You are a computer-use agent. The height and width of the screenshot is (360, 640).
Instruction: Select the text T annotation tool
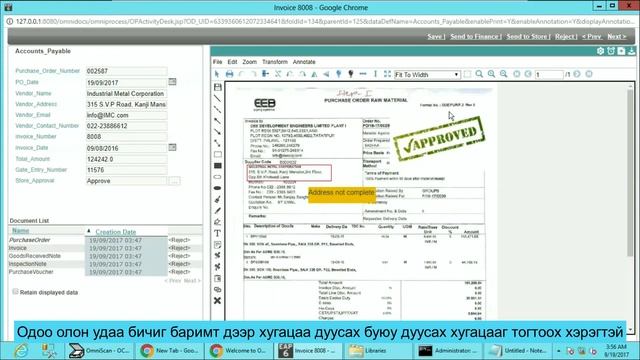(x=218, y=233)
